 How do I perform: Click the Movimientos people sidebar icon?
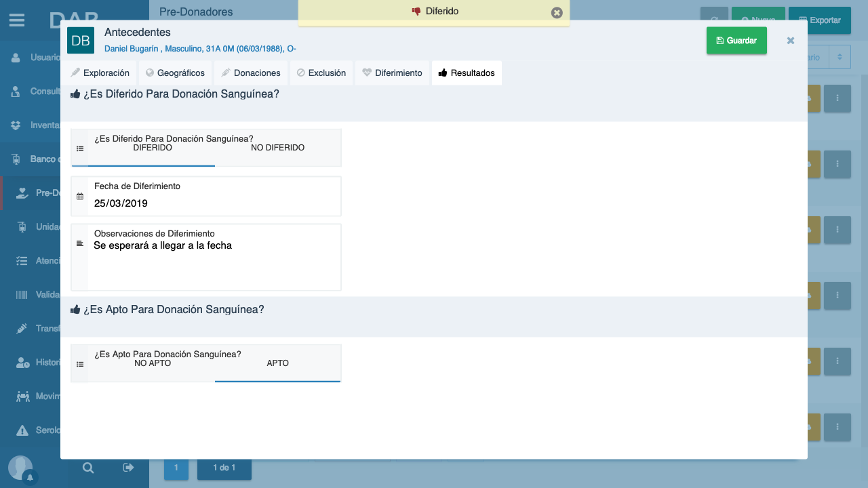pyautogui.click(x=22, y=396)
